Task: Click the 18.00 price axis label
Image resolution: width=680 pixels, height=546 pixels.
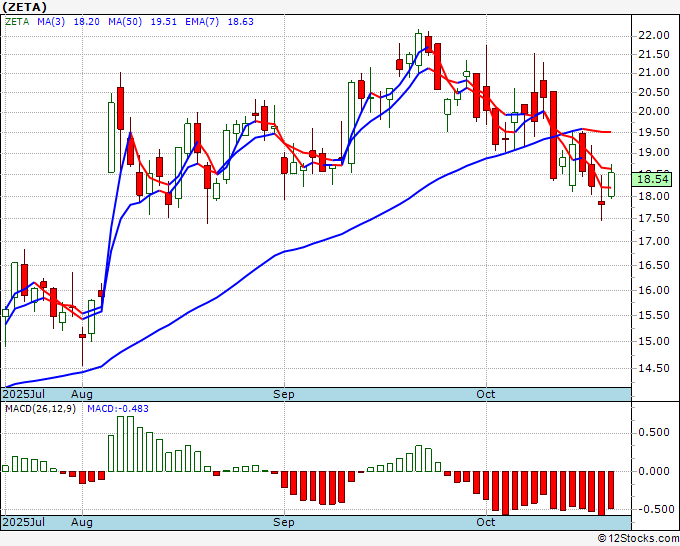Action: click(x=654, y=196)
